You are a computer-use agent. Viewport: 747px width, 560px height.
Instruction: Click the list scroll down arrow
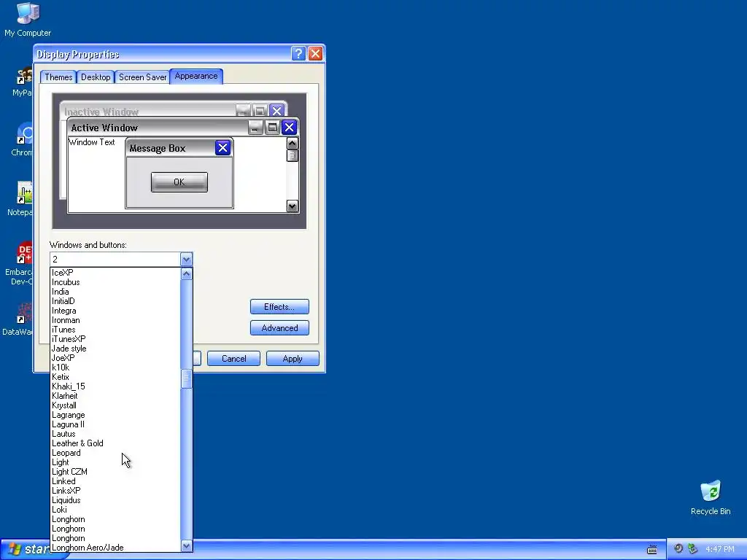coord(186,545)
